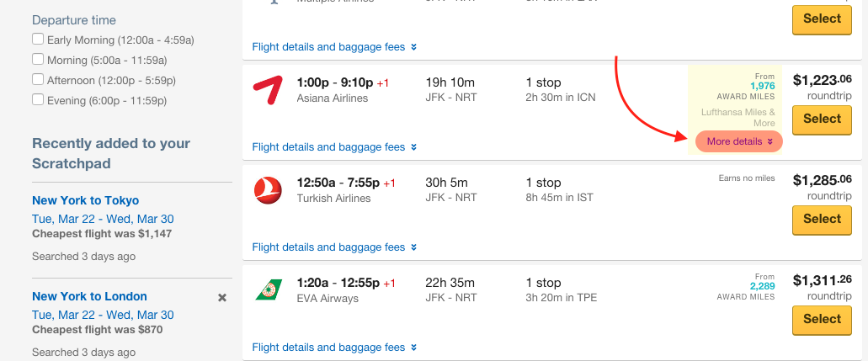Expand flight details for the EVA Airways flight

pyautogui.click(x=333, y=348)
